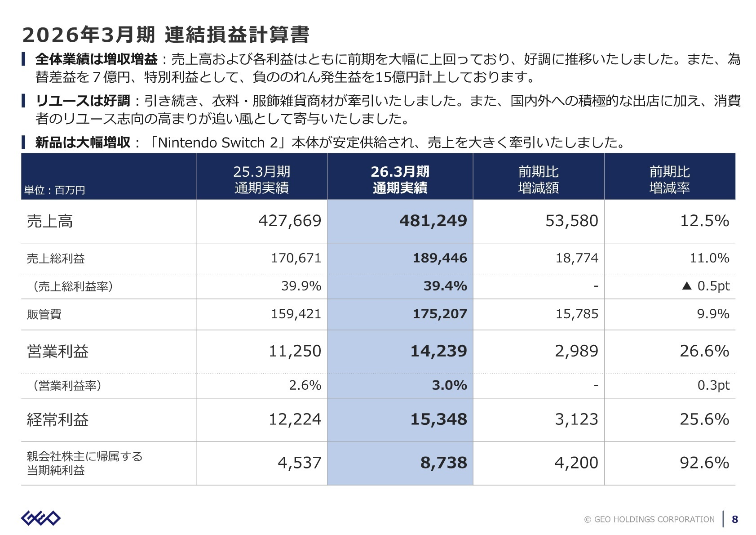
Task: Click the bold 8,738 net profit
Action: (444, 463)
